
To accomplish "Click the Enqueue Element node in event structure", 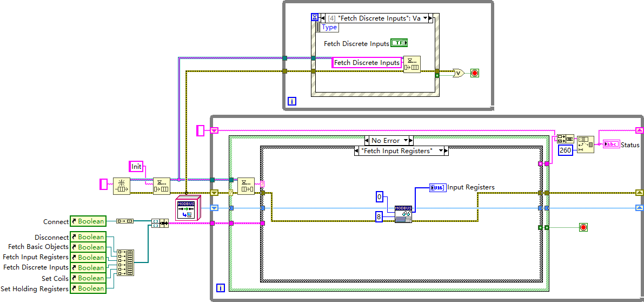I will 411,64.
